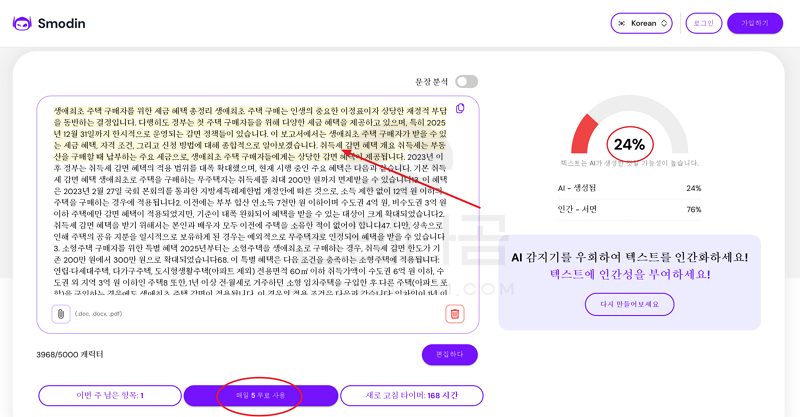Viewport: 800px width, 417px height.
Task: Click the 로그인 button
Action: 704,23
